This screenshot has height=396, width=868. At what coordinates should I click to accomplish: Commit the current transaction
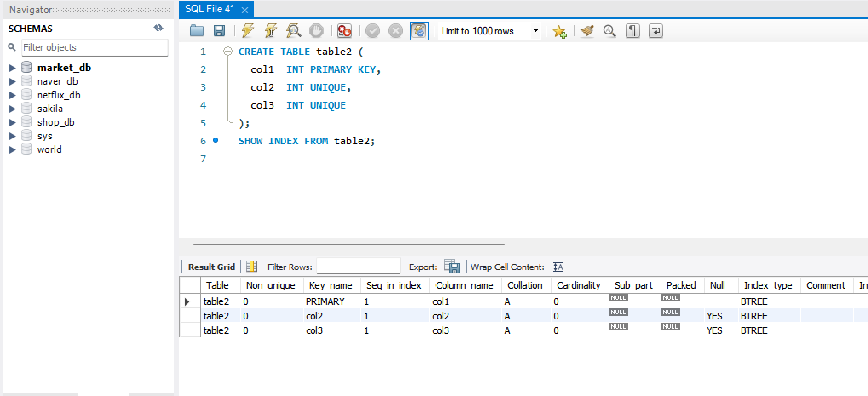(x=373, y=31)
